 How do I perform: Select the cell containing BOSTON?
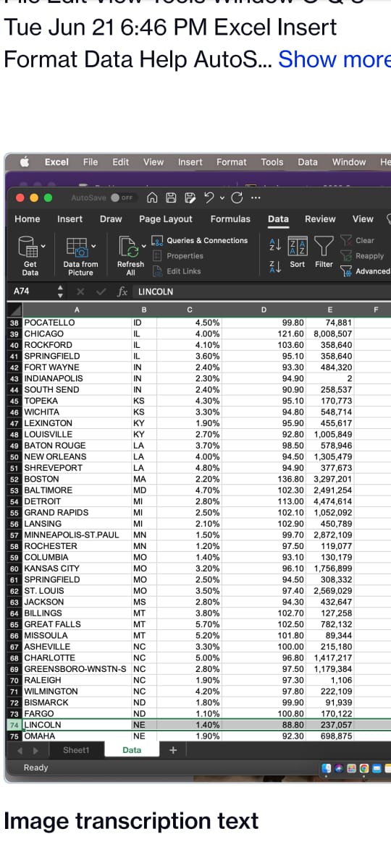tap(76, 479)
